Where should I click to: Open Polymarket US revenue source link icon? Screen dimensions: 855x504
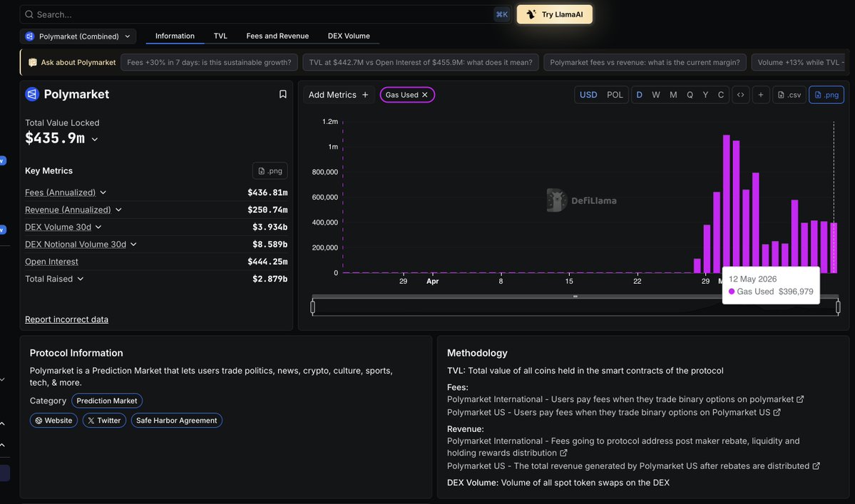point(816,466)
